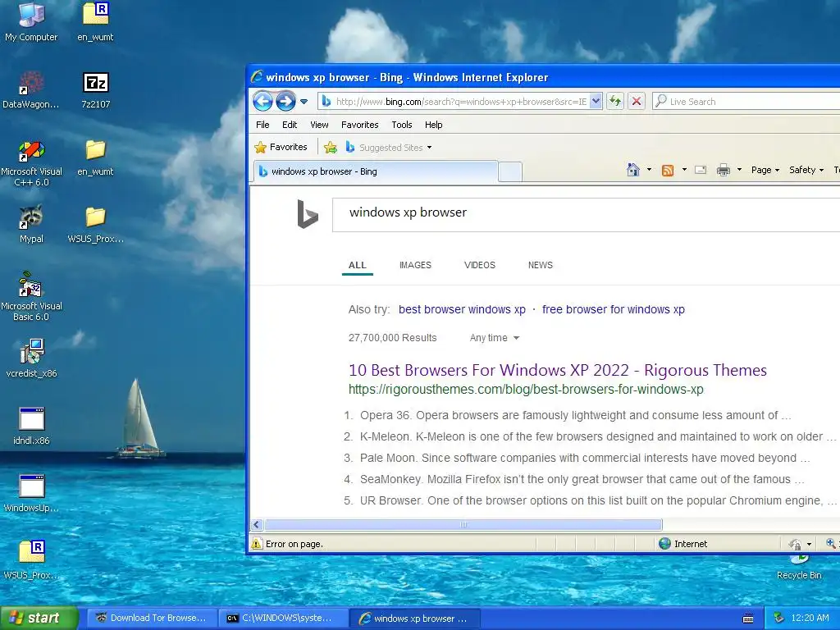Viewport: 840px width, 630px height.
Task: Launch Mypal browser shortcut
Action: [x=31, y=223]
